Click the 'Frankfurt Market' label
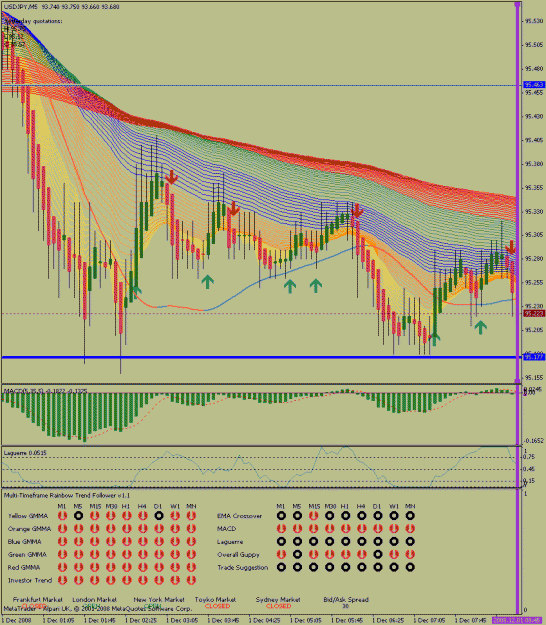This screenshot has height=625, width=546. point(38,599)
